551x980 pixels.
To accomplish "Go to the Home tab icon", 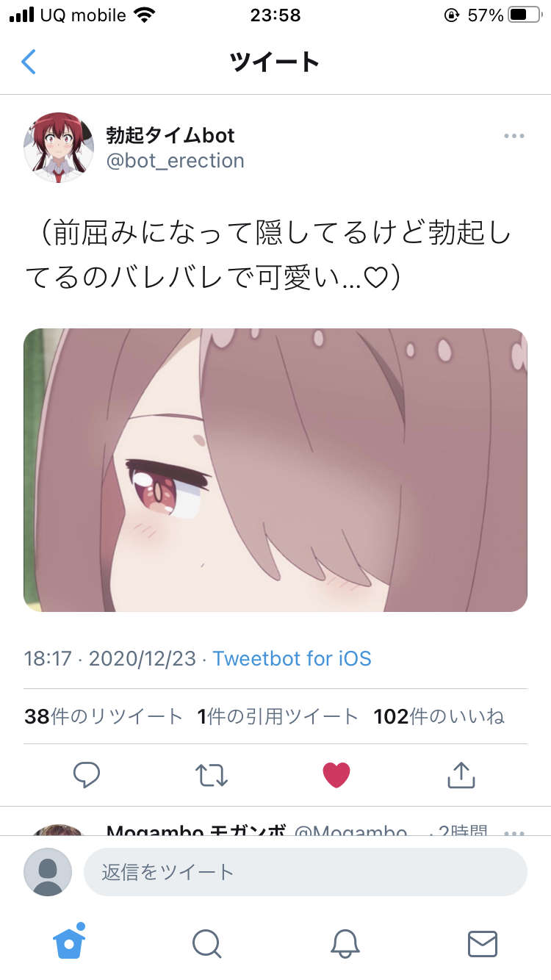I will click(69, 940).
